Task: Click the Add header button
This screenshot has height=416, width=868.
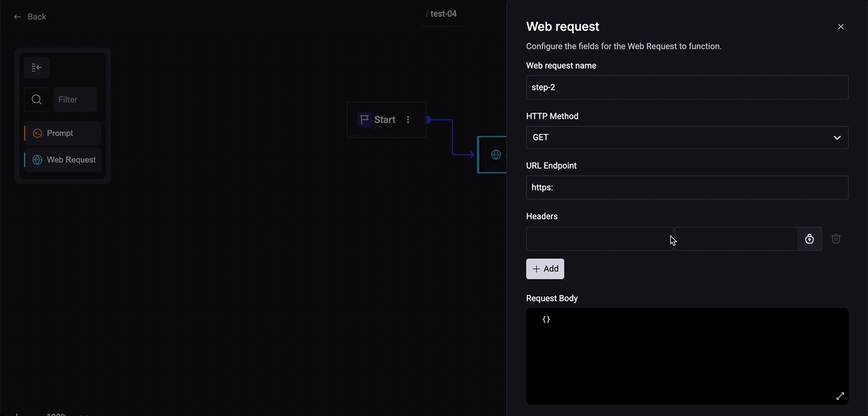Action: tap(545, 269)
